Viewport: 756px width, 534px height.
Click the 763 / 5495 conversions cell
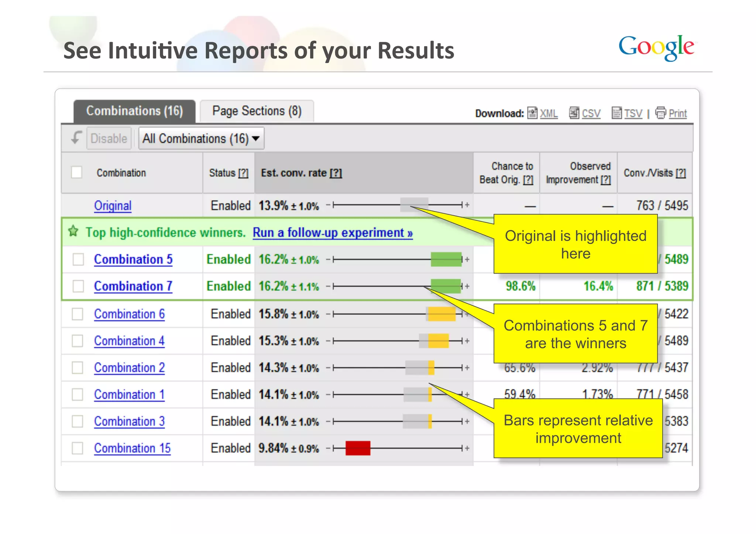(x=662, y=206)
